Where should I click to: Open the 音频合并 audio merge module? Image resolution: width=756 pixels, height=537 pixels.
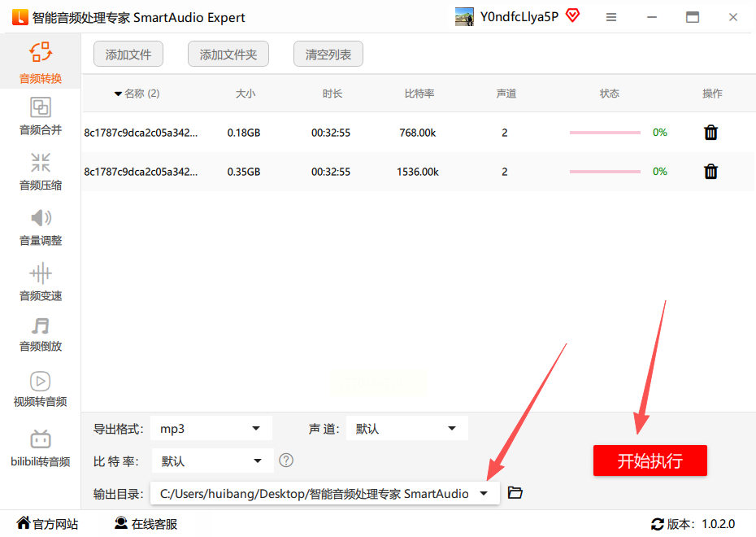41,116
